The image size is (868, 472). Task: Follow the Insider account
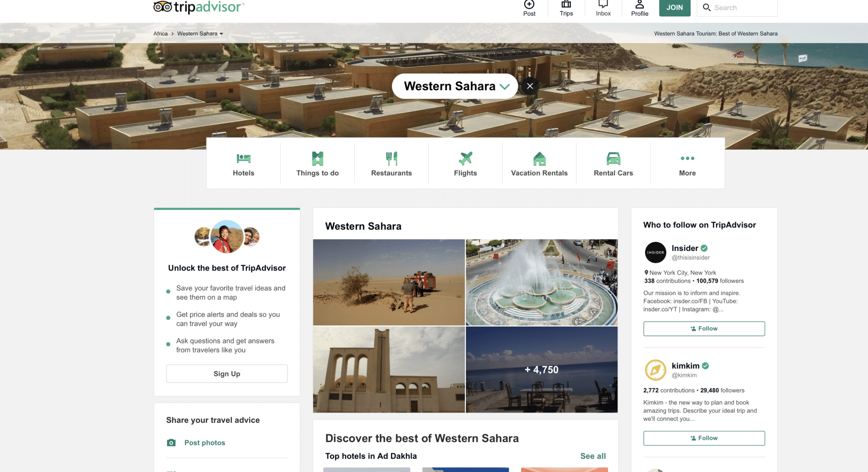coord(704,329)
